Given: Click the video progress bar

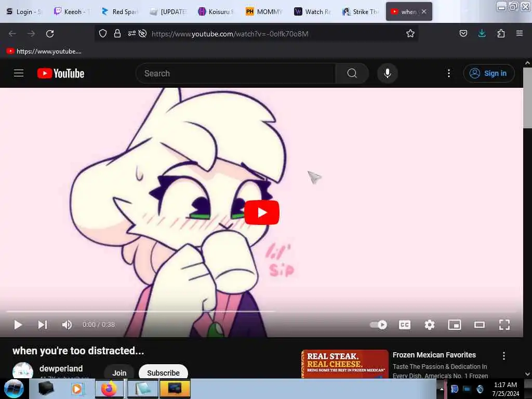Looking at the screenshot, I should (x=261, y=311).
